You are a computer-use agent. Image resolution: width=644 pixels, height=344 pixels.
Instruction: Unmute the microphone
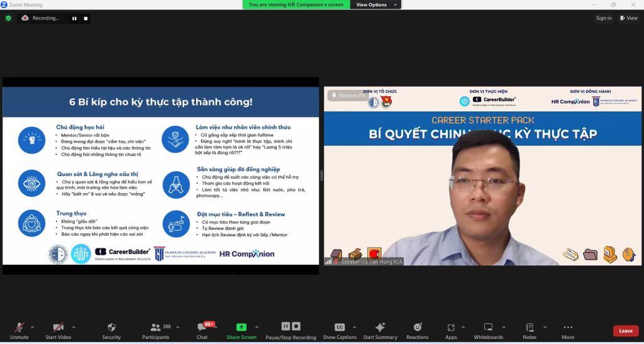(x=19, y=328)
